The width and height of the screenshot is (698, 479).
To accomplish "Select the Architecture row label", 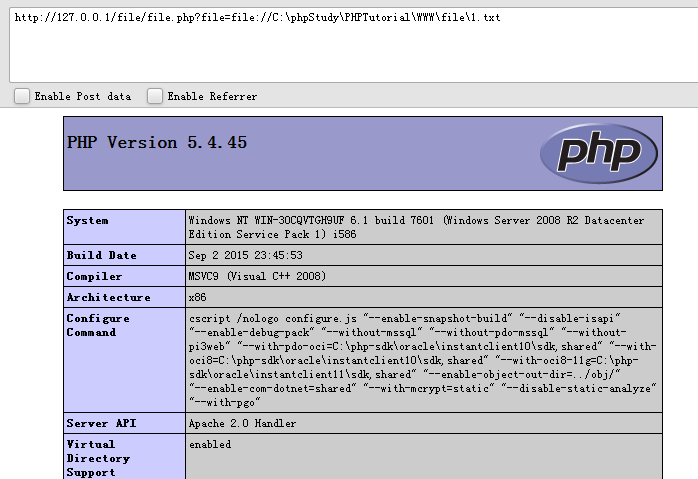I will (109, 297).
